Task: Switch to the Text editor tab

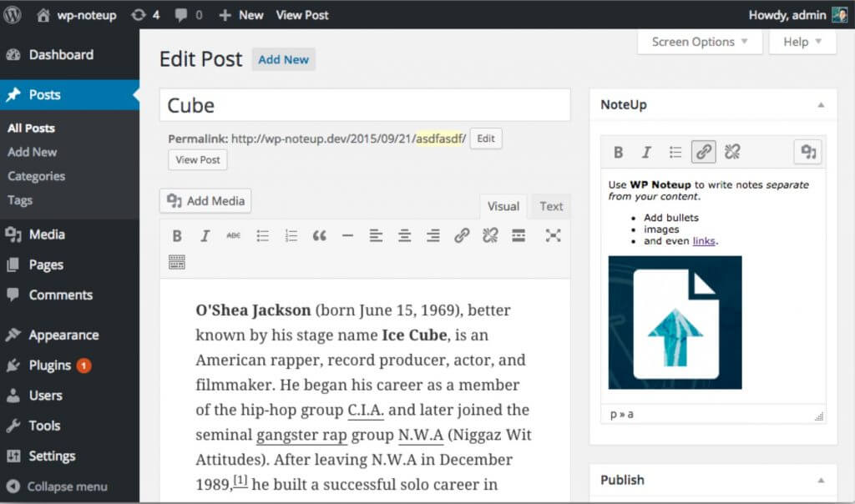Action: tap(551, 206)
